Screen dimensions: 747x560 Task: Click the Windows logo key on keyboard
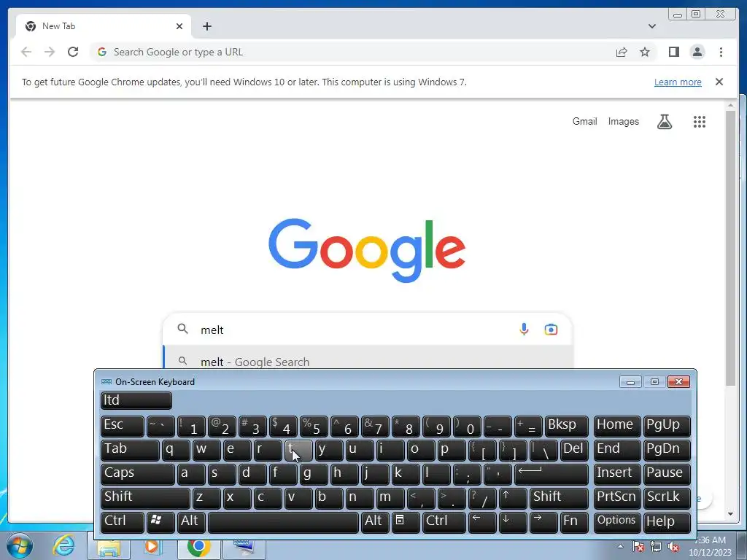click(160, 522)
